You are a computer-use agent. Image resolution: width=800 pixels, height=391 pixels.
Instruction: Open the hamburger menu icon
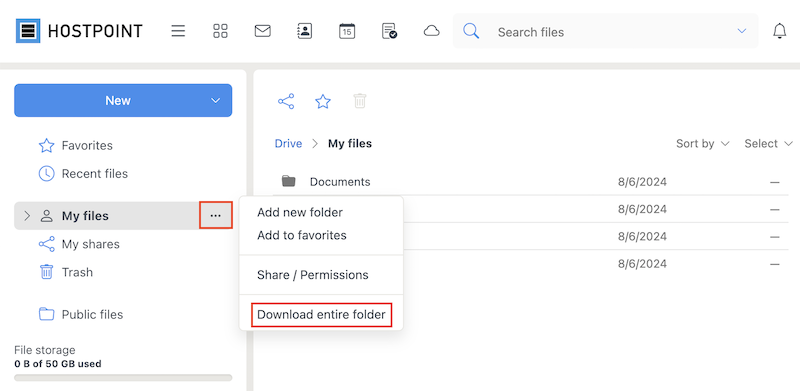[178, 31]
